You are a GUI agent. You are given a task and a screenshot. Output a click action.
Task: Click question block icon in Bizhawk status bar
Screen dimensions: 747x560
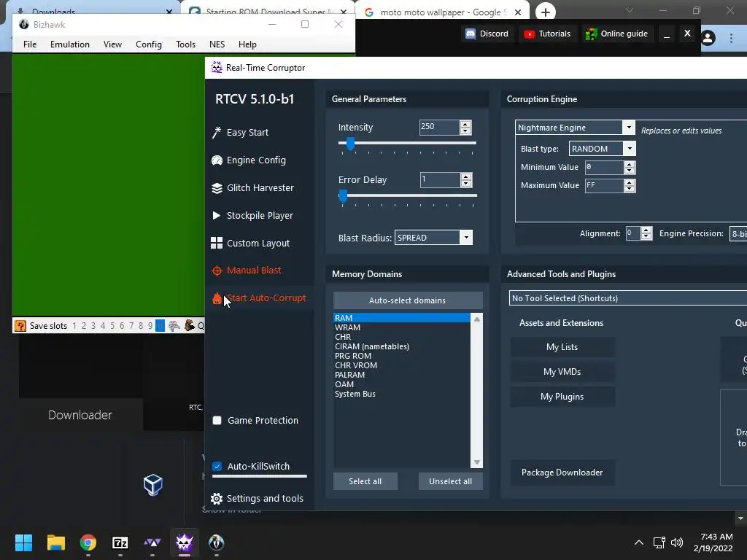[20, 326]
